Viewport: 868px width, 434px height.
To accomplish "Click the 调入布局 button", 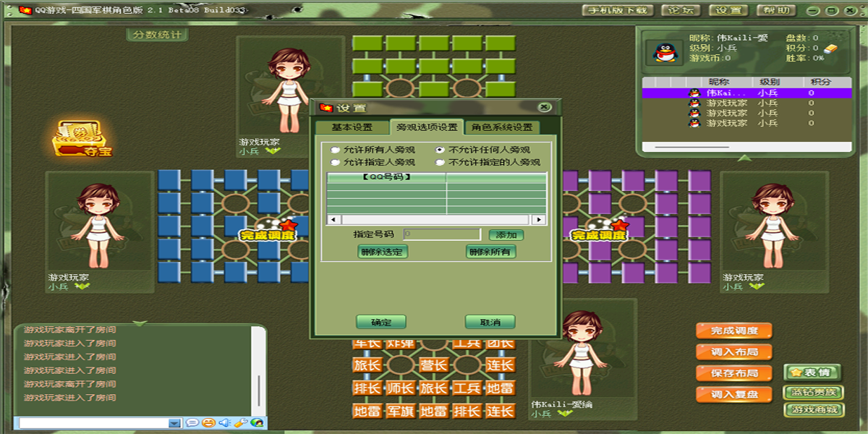I will pyautogui.click(x=734, y=352).
